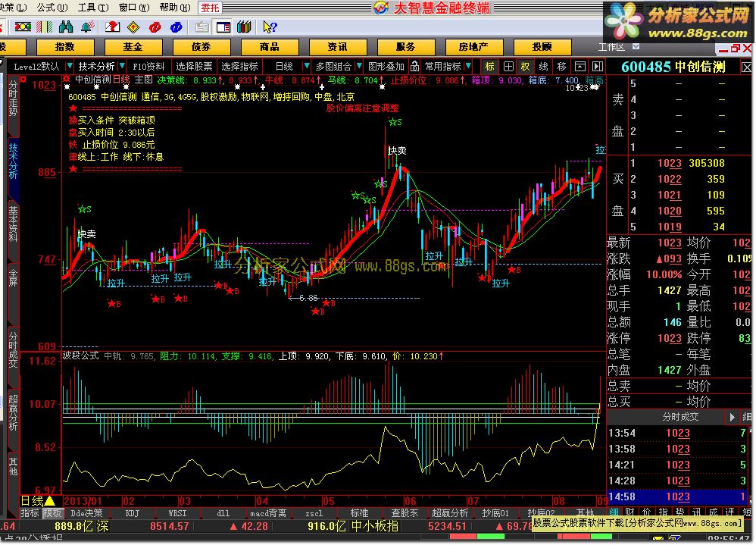Click the F10资料 button

tap(148, 67)
